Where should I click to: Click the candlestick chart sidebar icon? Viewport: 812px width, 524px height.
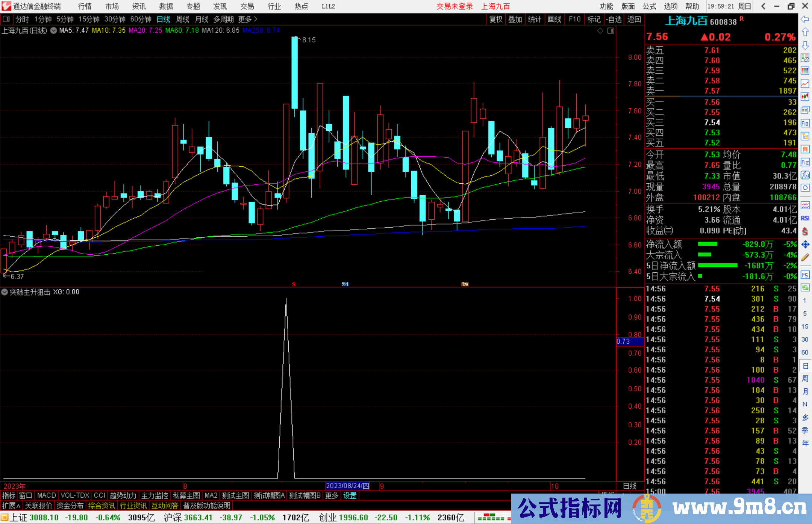[805, 97]
